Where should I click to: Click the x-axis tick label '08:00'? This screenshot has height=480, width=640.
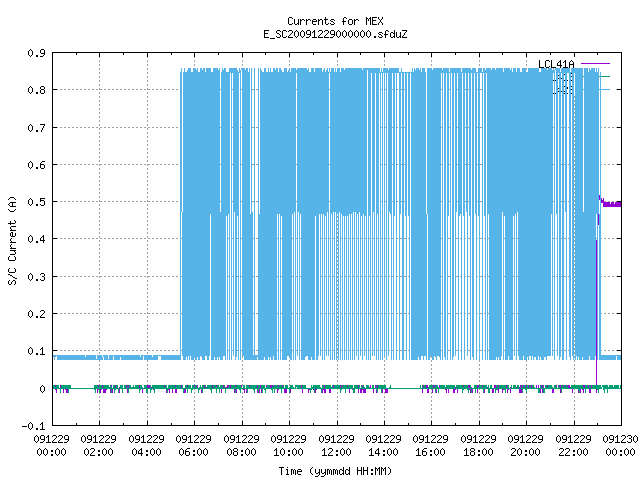(241, 452)
